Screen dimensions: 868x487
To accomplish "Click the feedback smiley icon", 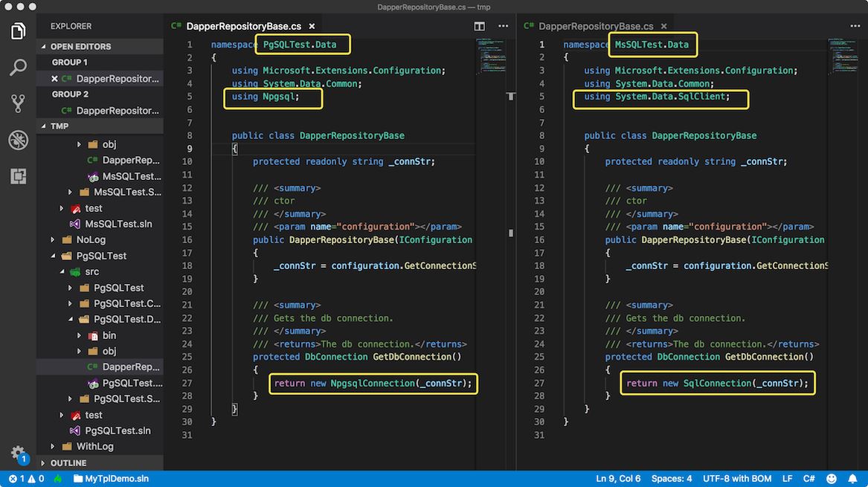I will [x=832, y=479].
